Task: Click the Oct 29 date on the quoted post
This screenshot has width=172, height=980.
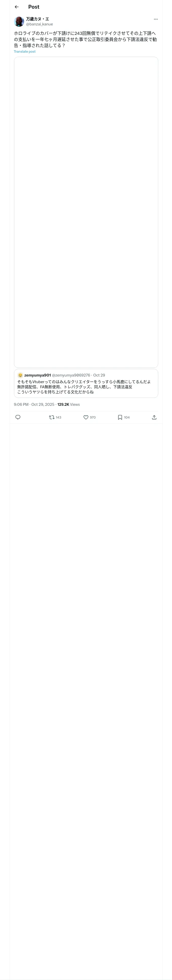Action: (x=99, y=375)
